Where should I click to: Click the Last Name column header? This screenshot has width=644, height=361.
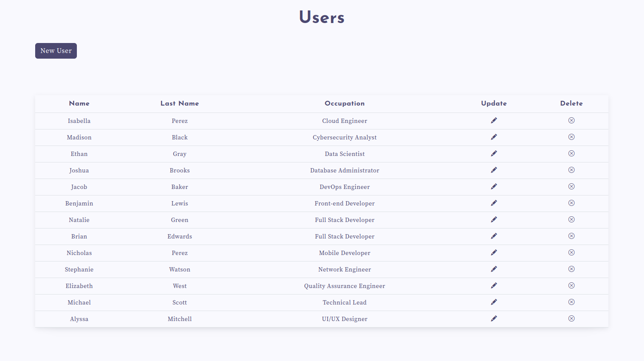pos(180,103)
